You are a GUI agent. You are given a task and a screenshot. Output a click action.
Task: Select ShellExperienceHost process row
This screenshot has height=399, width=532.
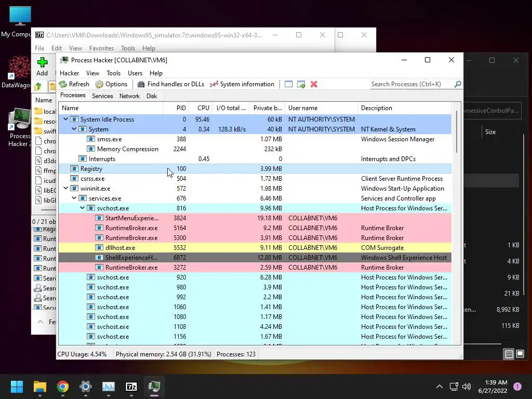click(x=255, y=258)
